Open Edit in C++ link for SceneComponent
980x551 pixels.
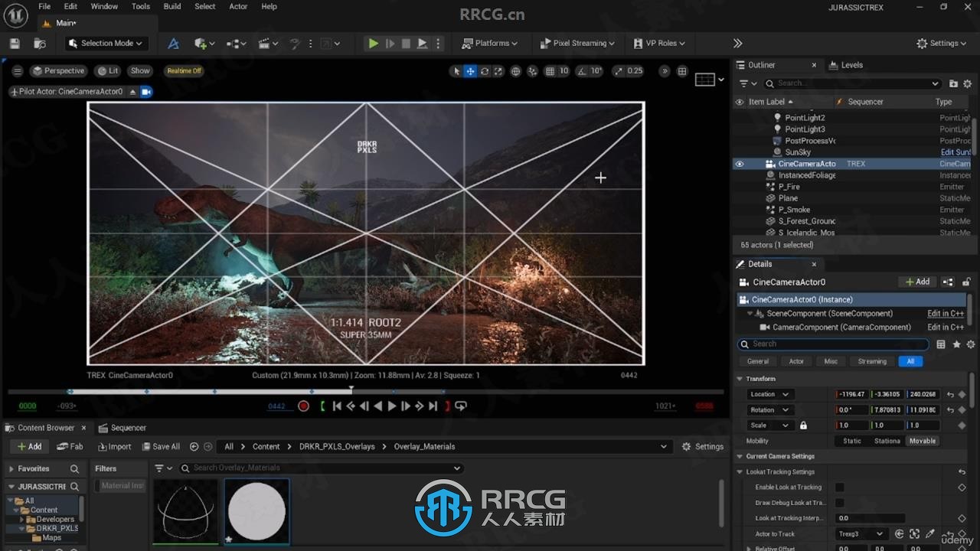click(x=946, y=314)
